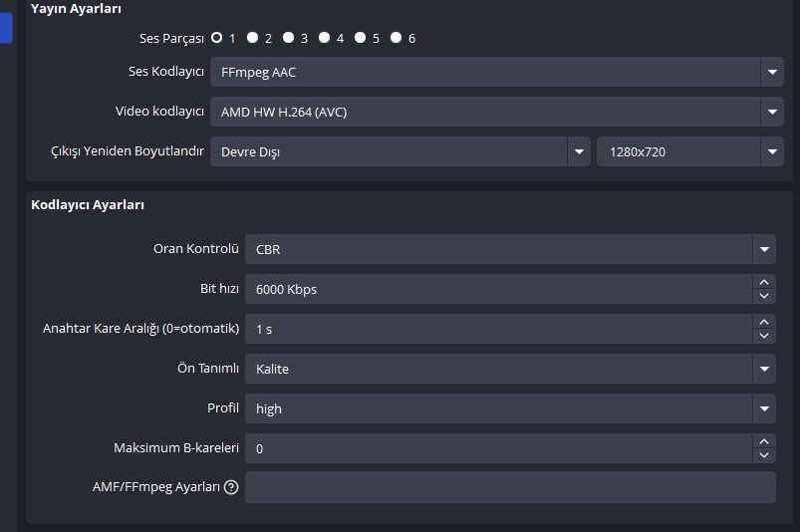This screenshot has height=532, width=800.
Task: Decrease Maksimum B-kareleri with down arrow
Action: pyautogui.click(x=764, y=455)
